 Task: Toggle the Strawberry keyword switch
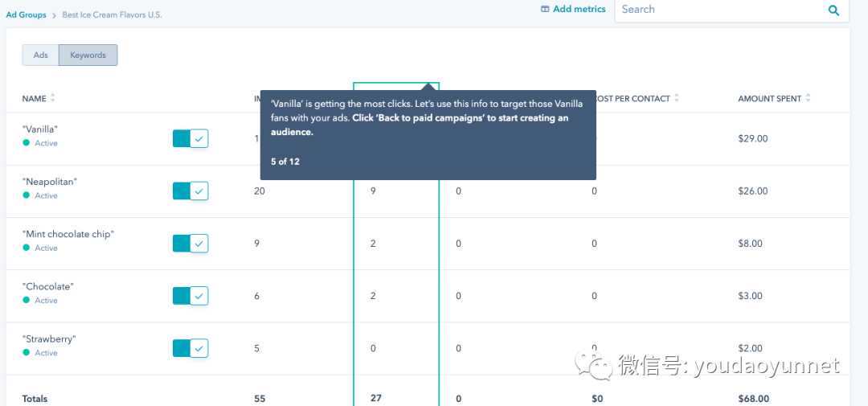[x=190, y=348]
